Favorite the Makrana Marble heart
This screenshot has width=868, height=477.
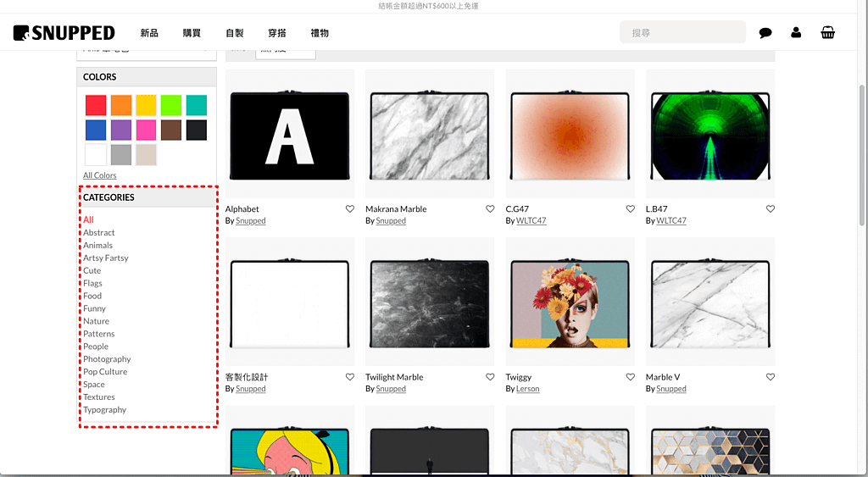point(490,208)
